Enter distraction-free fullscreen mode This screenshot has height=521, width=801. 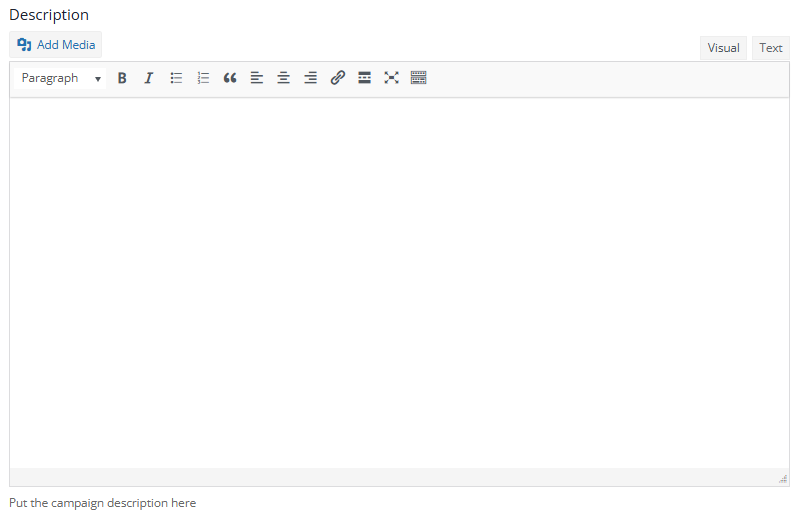click(x=391, y=78)
